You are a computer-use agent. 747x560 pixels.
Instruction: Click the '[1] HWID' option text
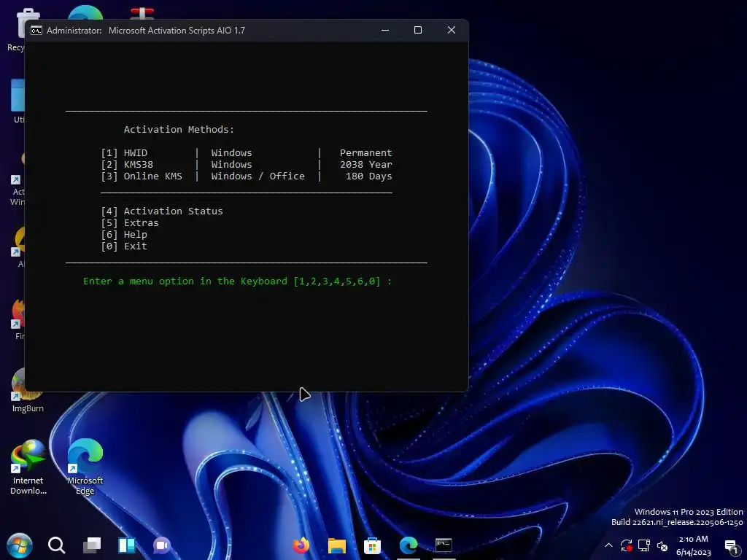coord(124,153)
